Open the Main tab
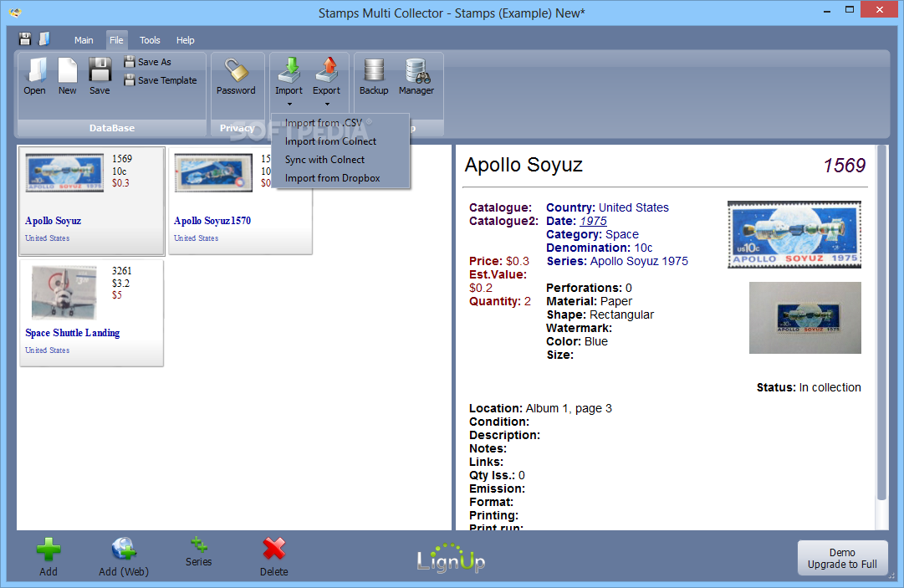This screenshot has height=588, width=904. coord(84,40)
